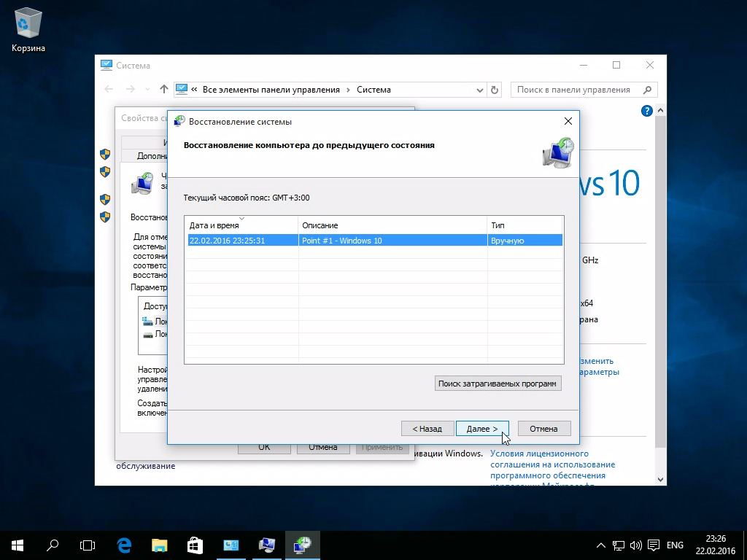Click the System window Back arrow
The image size is (747, 560).
(109, 90)
